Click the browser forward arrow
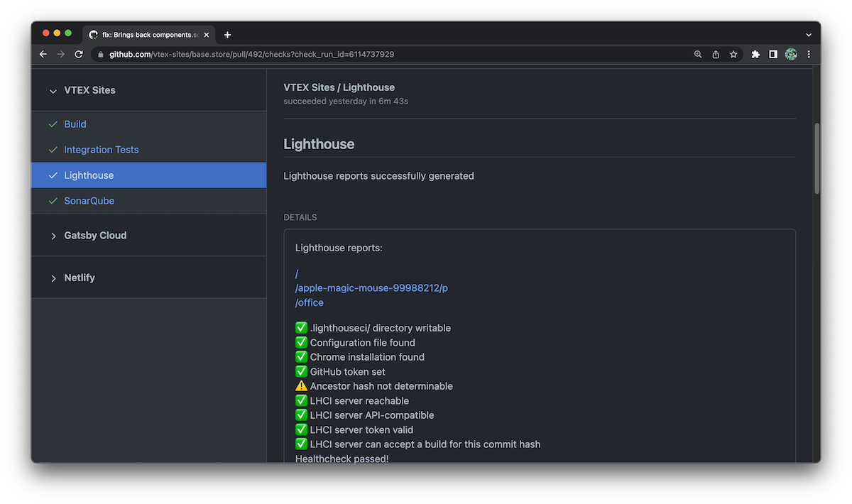The height and width of the screenshot is (504, 852). pyautogui.click(x=61, y=54)
